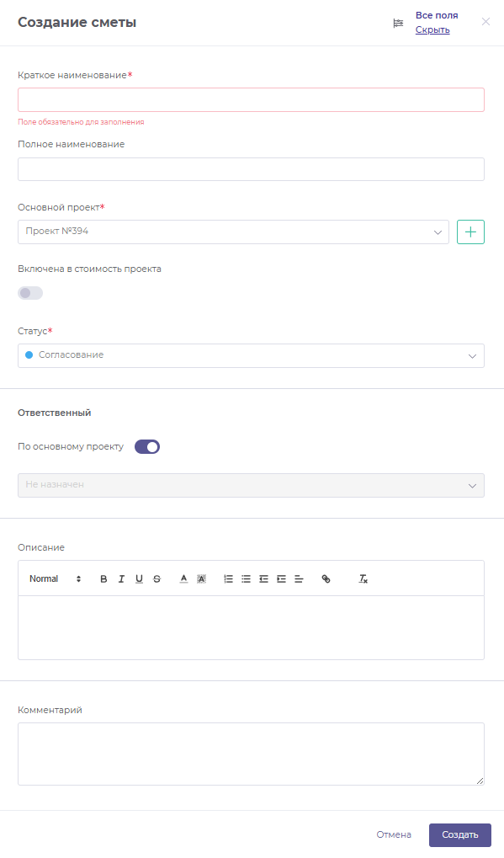Apply italic formatting in description toolbar
The image size is (504, 858).
pyautogui.click(x=121, y=579)
